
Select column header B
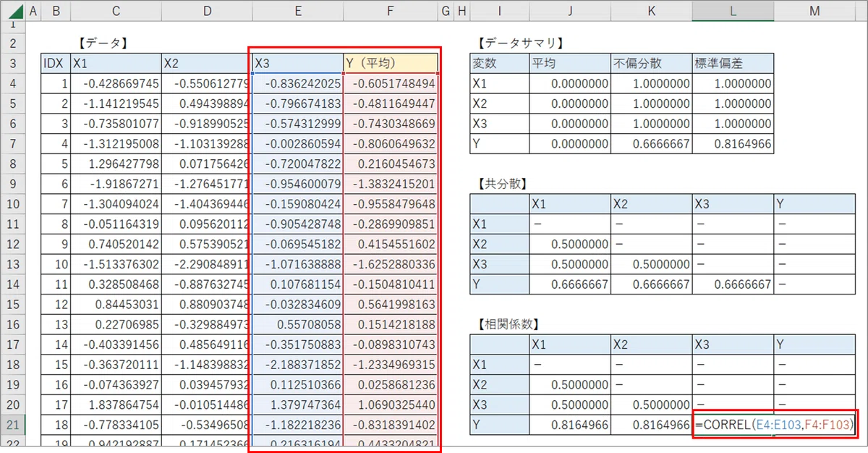pos(56,11)
